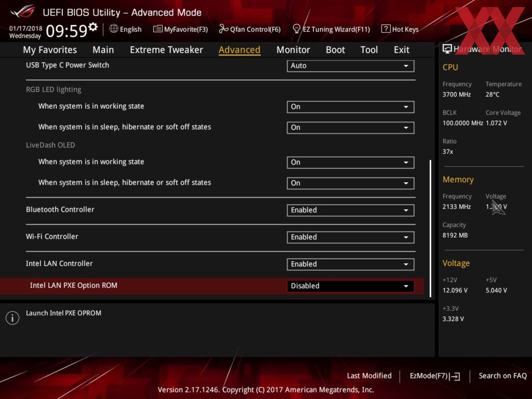Open USB Type C Power Switch dropdown
The height and width of the screenshot is (399, 532).
[350, 66]
